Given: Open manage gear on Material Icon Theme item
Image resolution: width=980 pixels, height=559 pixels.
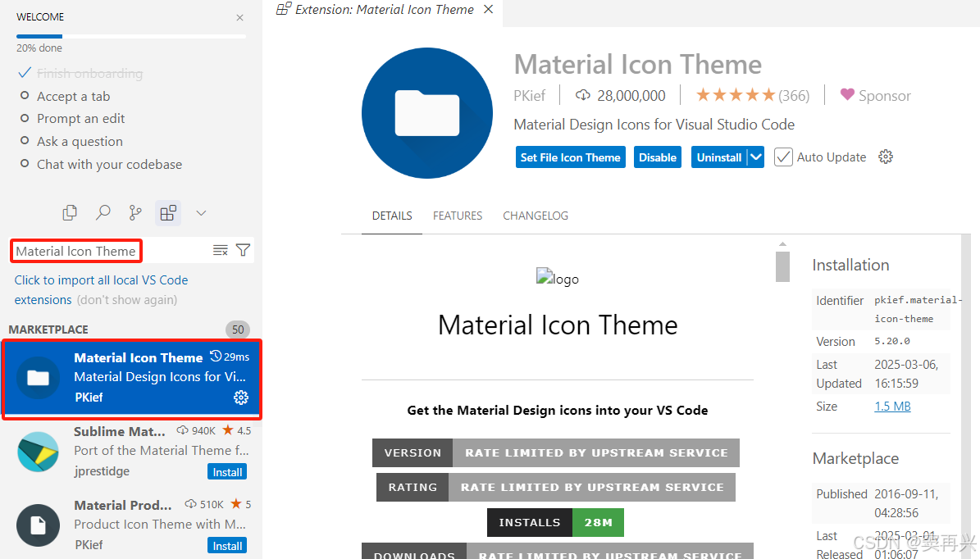Looking at the screenshot, I should point(240,398).
